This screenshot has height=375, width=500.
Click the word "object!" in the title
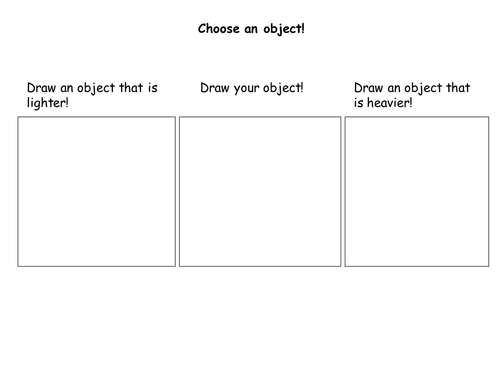284,29
